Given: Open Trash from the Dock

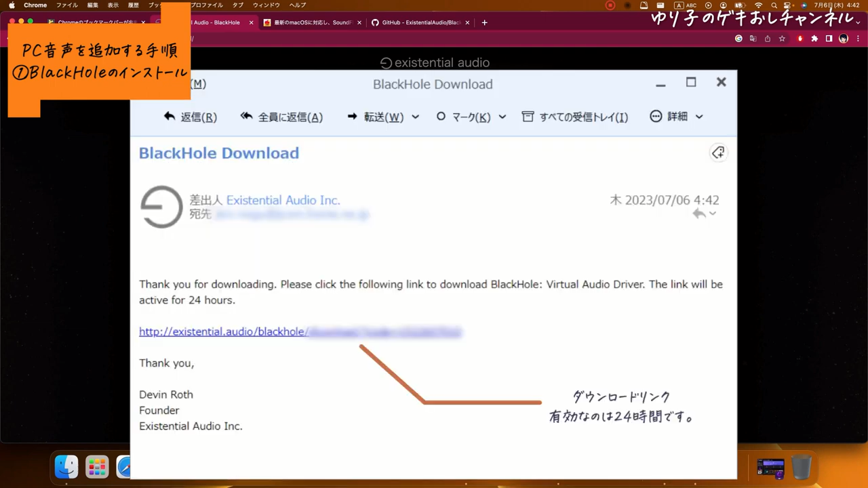Looking at the screenshot, I should pos(801,467).
